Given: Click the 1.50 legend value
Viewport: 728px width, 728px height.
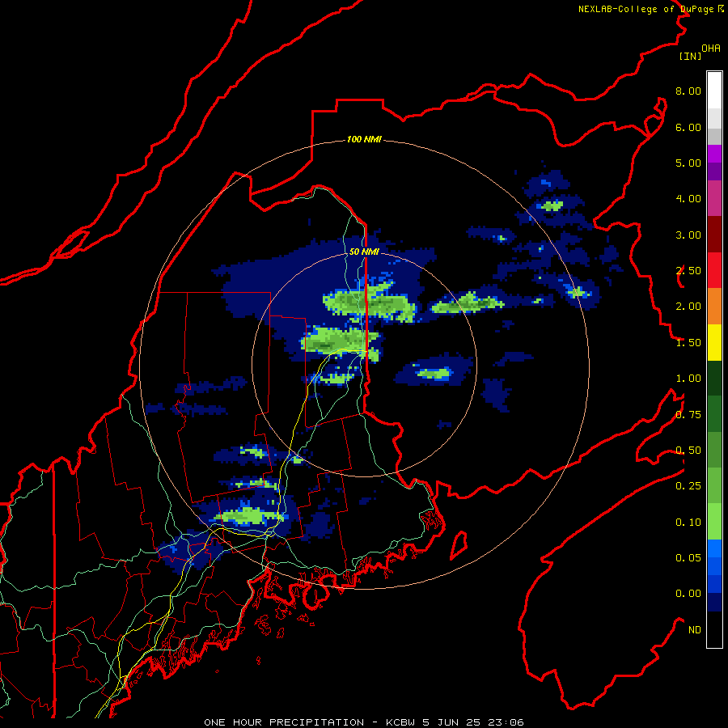Looking at the screenshot, I should [688, 343].
